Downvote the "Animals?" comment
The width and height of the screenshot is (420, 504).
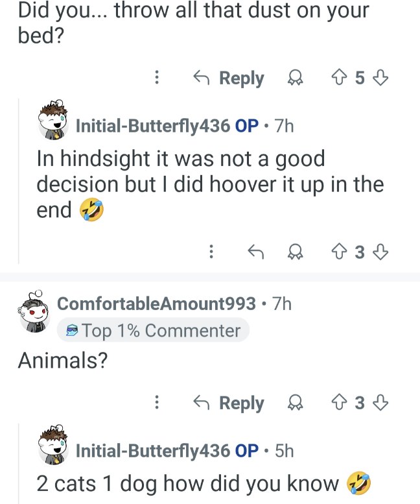click(382, 403)
